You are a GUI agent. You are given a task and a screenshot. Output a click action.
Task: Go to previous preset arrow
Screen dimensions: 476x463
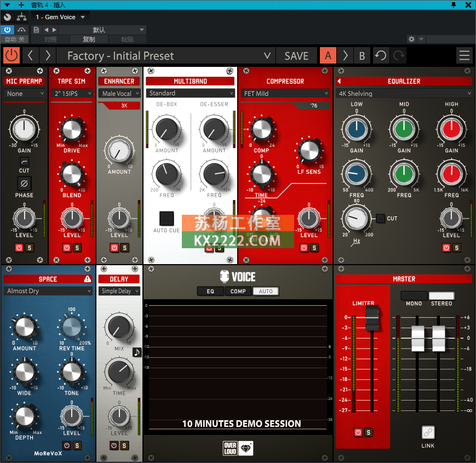pos(30,55)
